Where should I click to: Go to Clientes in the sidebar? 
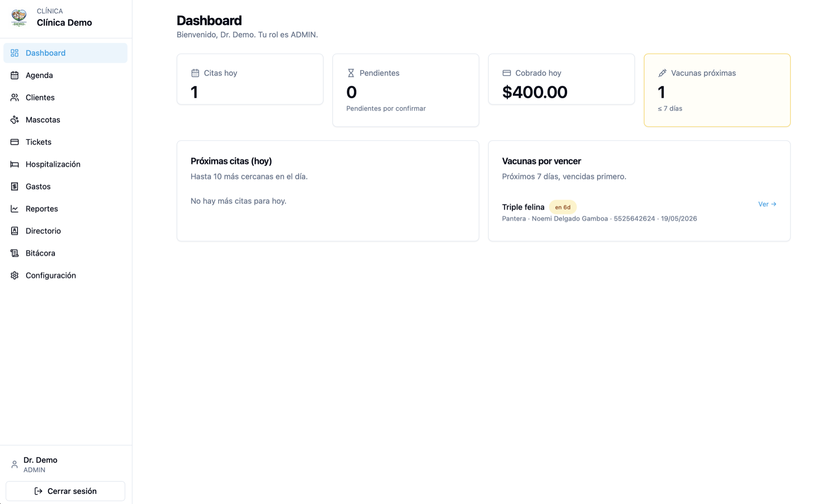65,97
